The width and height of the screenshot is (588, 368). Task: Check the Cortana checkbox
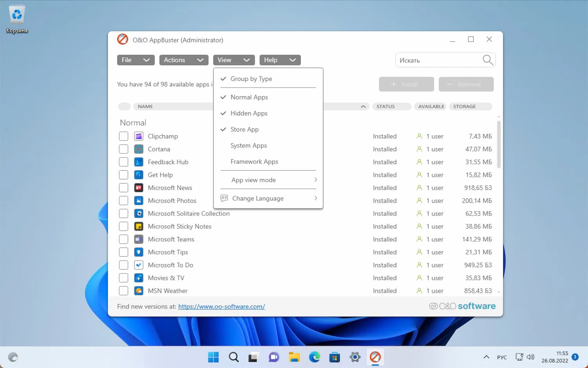pos(123,149)
